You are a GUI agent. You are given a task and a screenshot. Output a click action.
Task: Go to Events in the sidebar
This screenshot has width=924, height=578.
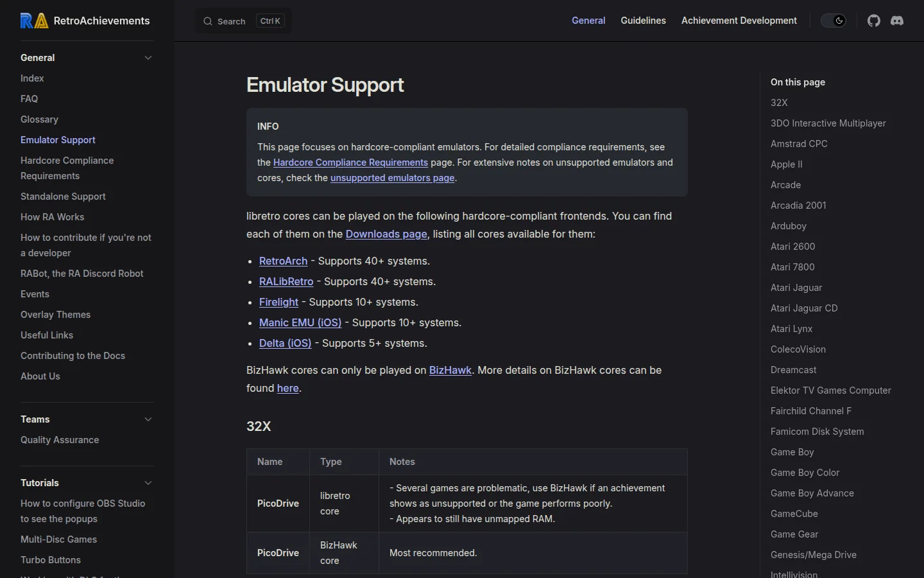pos(35,294)
